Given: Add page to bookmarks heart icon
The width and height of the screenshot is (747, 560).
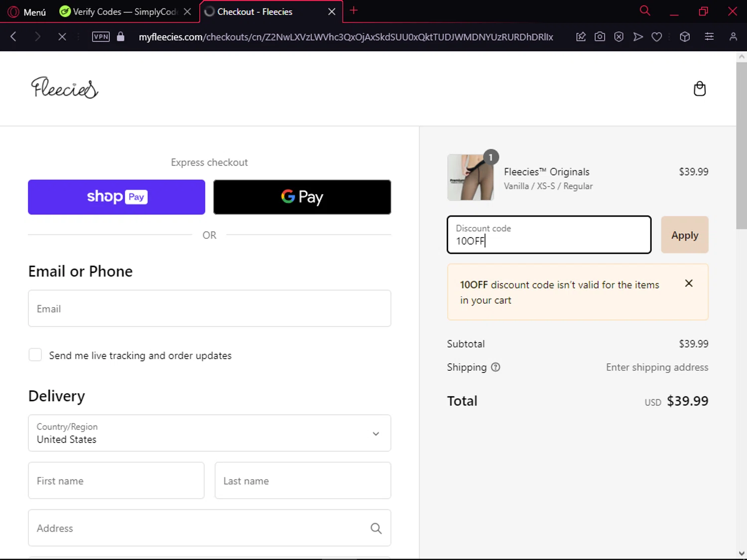Looking at the screenshot, I should click(x=657, y=36).
